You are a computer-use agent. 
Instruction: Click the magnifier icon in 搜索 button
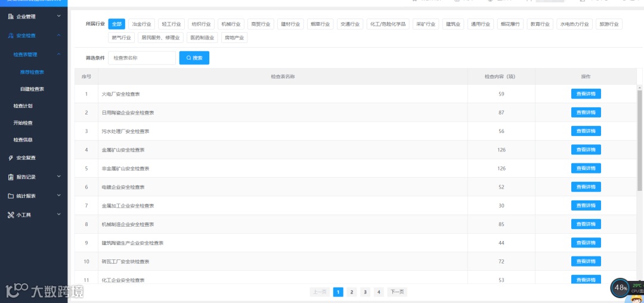188,58
